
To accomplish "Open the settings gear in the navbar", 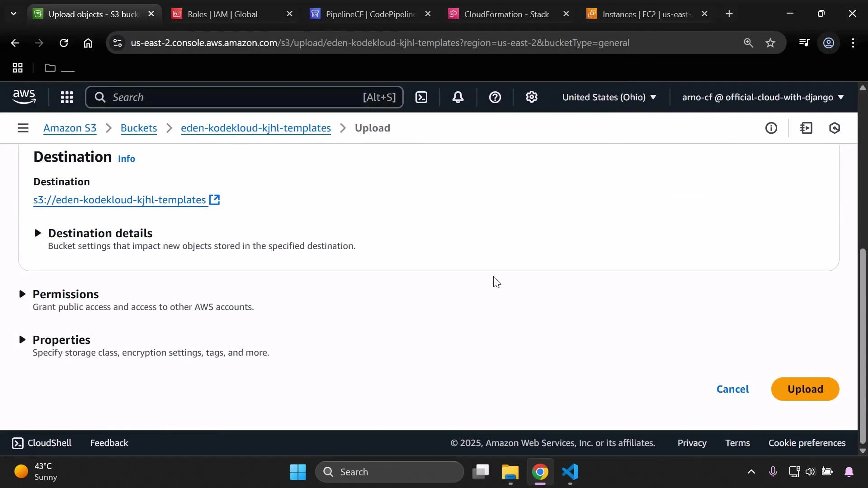I will [x=532, y=97].
